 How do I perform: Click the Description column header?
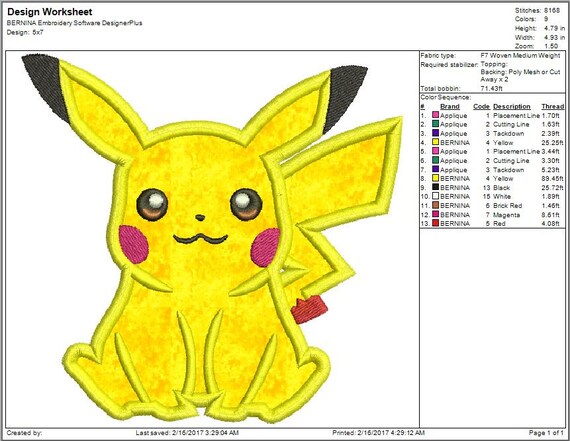[x=511, y=107]
